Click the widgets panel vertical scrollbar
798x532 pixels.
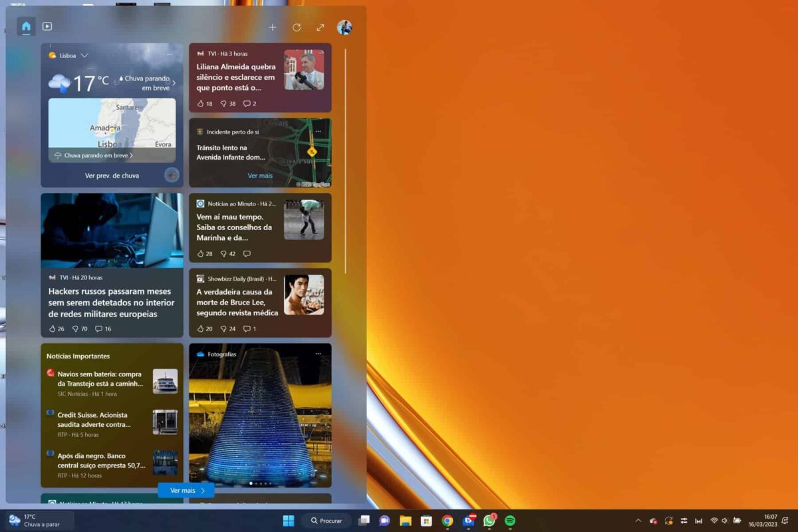(x=345, y=160)
